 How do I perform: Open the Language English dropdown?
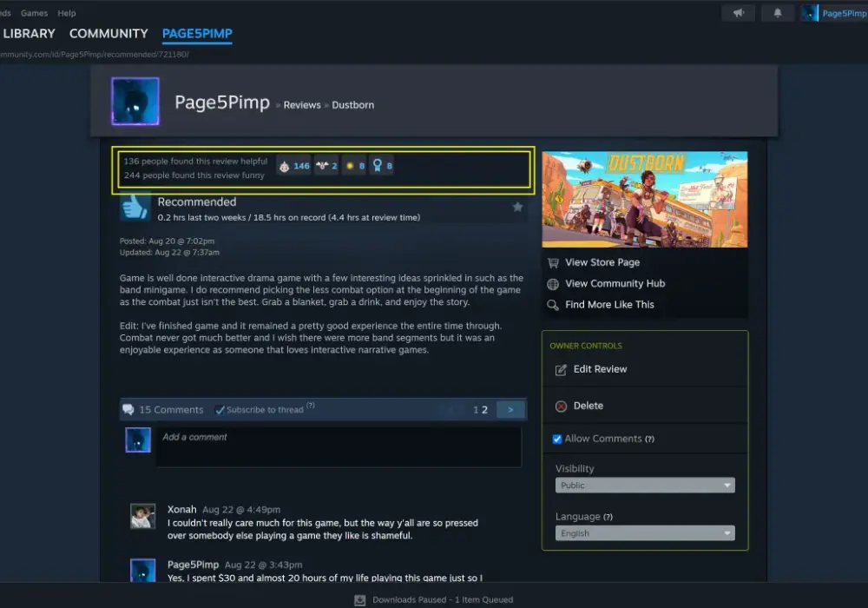pyautogui.click(x=645, y=532)
